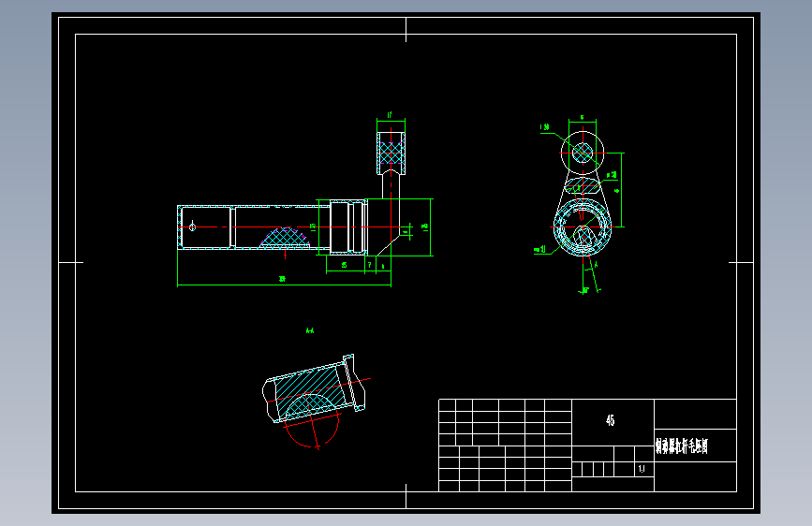Select the Chinese drawing title in the title block
812x526 pixels.
[x=682, y=446]
